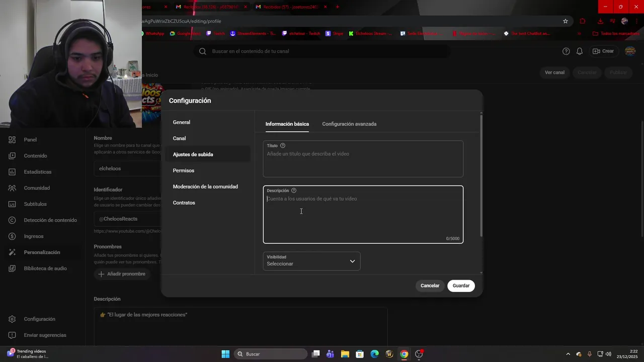Click into the Descripción text field
Image resolution: width=644 pixels, height=362 pixels.
coord(363,215)
